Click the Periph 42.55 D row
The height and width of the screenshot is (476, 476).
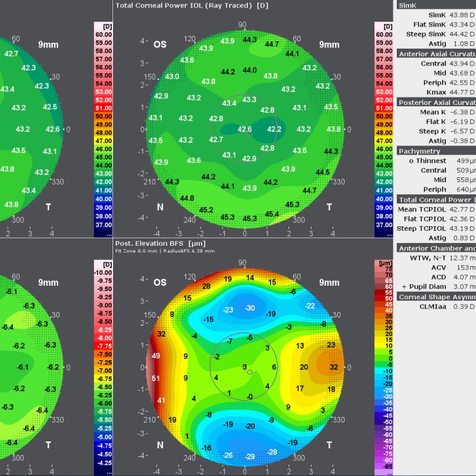pyautogui.click(x=449, y=83)
